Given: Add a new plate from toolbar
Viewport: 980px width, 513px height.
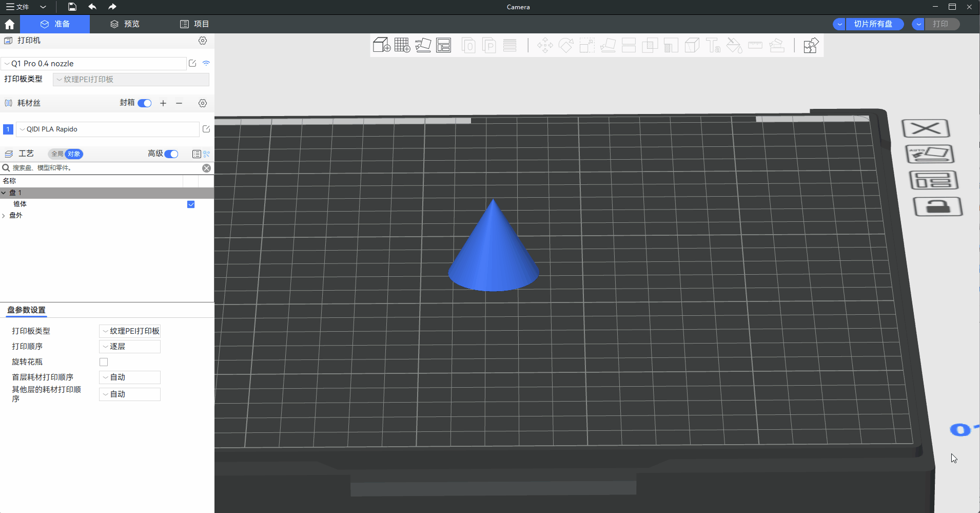Looking at the screenshot, I should click(x=402, y=45).
